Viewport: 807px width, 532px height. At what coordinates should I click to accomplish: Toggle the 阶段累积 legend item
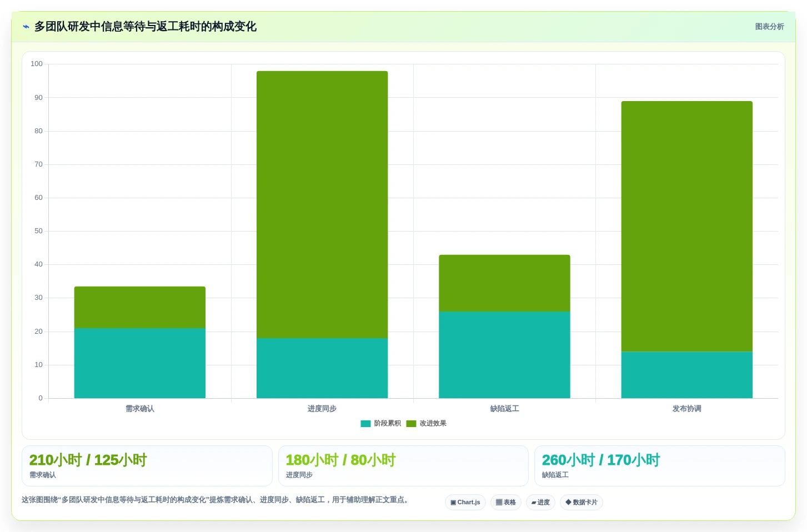click(x=381, y=423)
